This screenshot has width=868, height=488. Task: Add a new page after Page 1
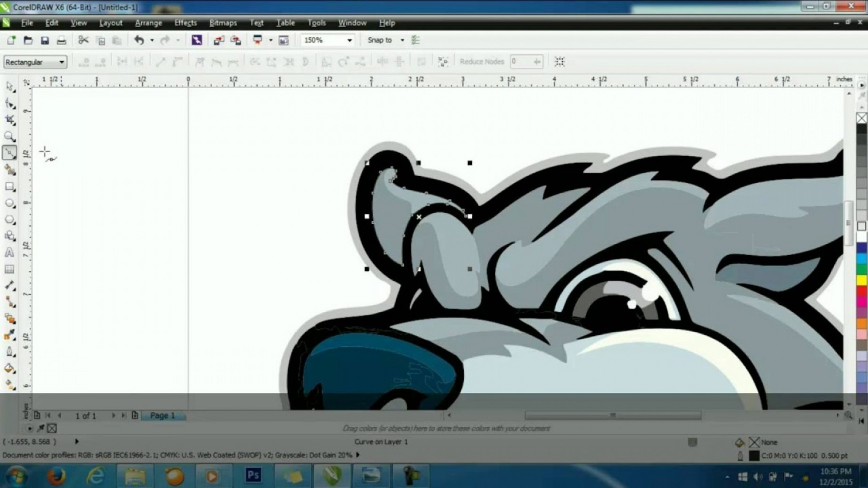(135, 415)
